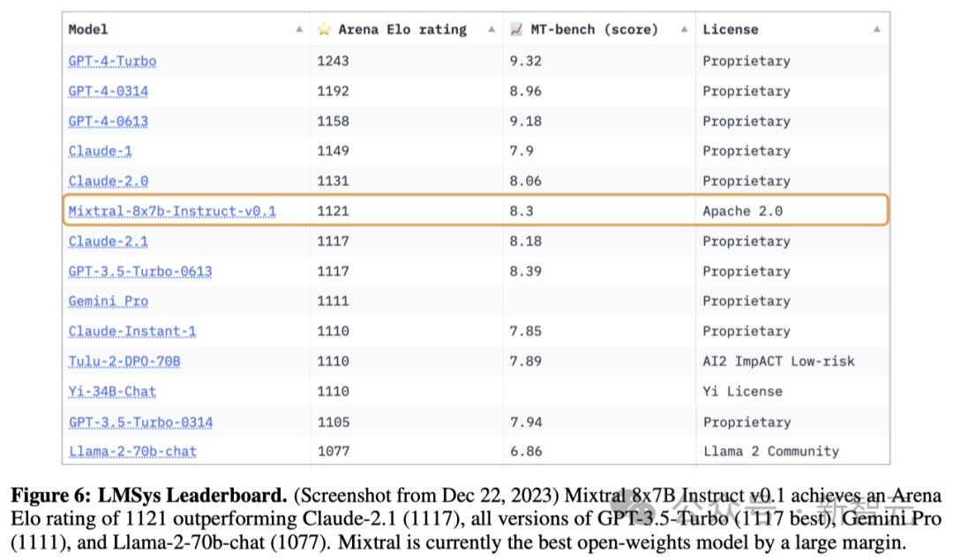
Task: Select the MT-bench score 9.18
Action: pos(526,121)
